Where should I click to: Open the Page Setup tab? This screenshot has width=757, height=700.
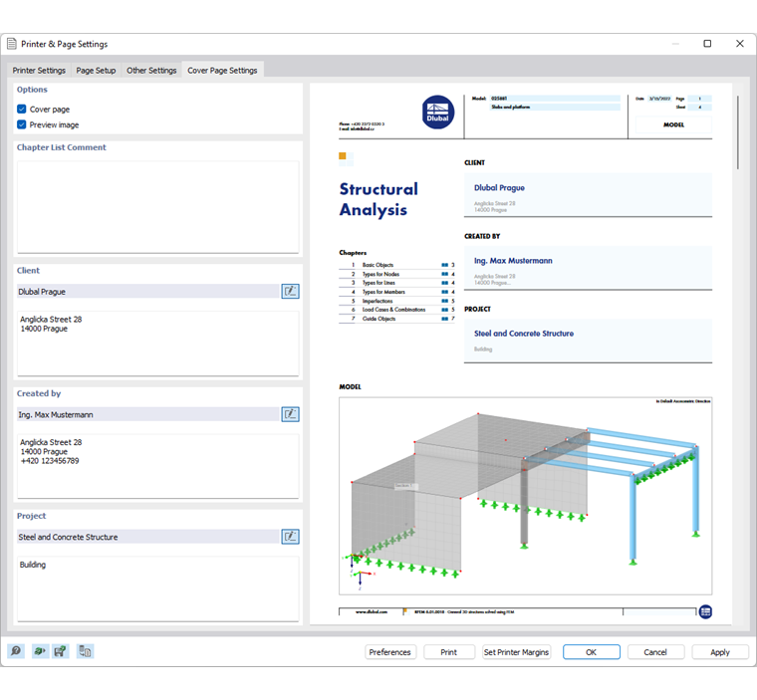pos(96,71)
